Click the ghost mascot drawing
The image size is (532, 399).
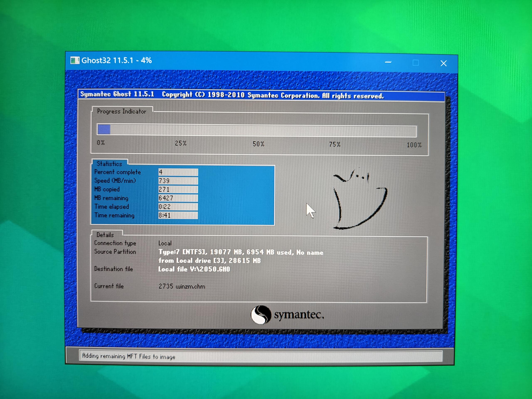(x=360, y=199)
